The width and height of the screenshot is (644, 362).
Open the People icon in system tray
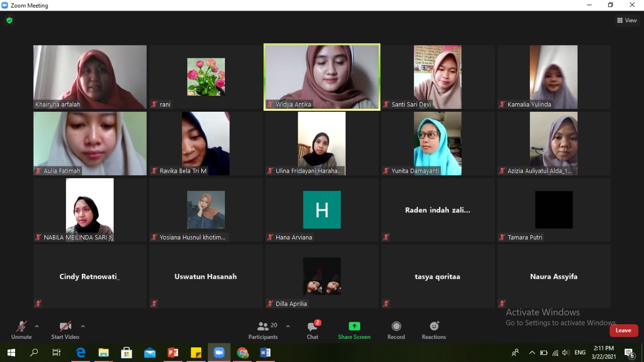point(515,352)
